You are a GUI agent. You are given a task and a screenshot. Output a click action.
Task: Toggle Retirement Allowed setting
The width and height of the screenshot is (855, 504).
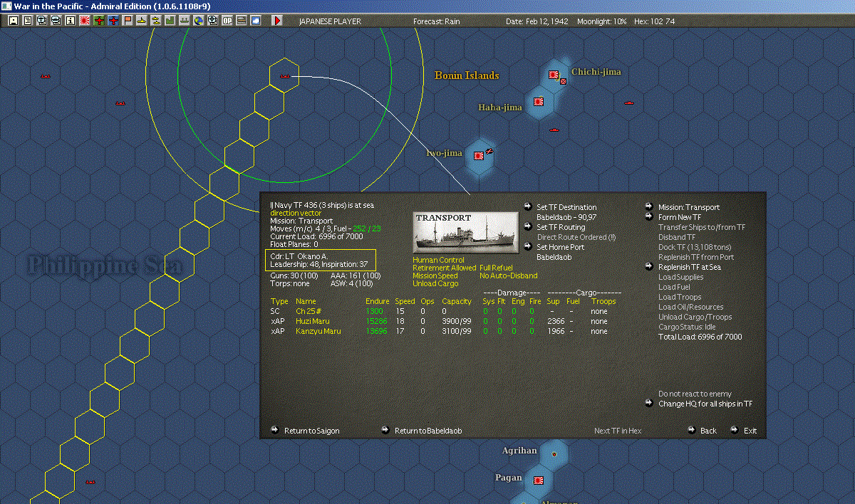[444, 268]
